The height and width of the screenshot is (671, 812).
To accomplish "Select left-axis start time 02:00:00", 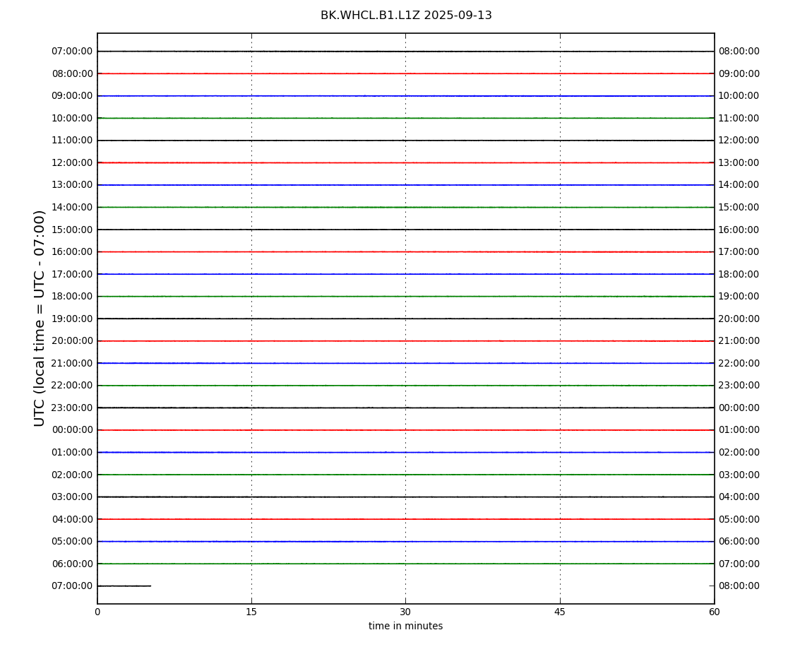I will click(72, 475).
